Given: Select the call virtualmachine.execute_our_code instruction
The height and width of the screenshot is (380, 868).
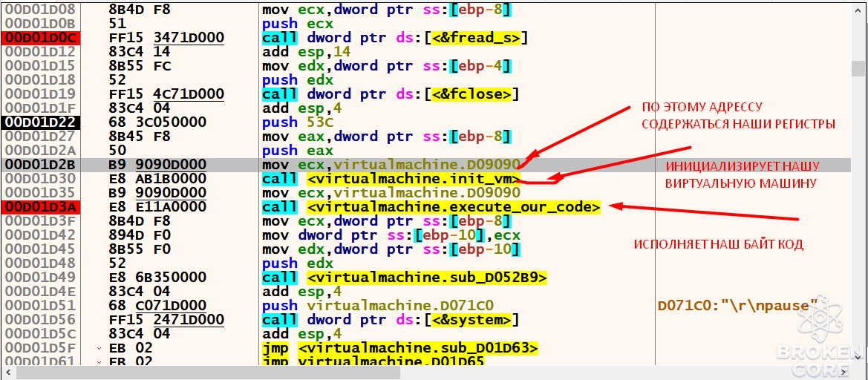Looking at the screenshot, I should coord(432,207).
